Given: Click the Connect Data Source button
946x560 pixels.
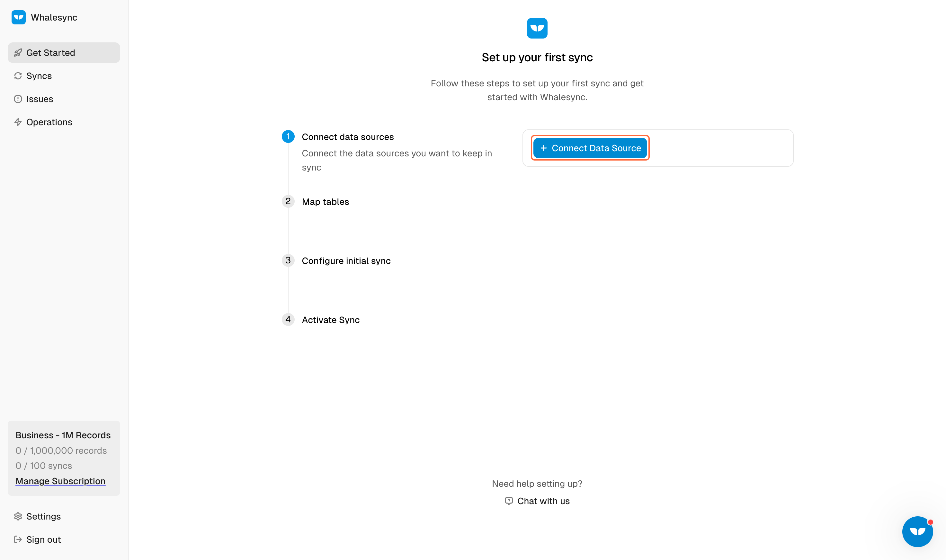Looking at the screenshot, I should (x=590, y=148).
